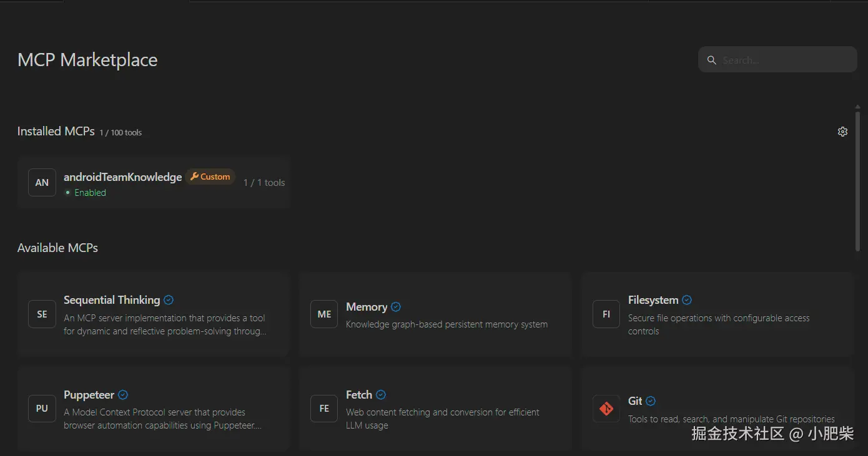Click verified badge next to Memory
Screen dimensions: 868x456
(x=396, y=307)
